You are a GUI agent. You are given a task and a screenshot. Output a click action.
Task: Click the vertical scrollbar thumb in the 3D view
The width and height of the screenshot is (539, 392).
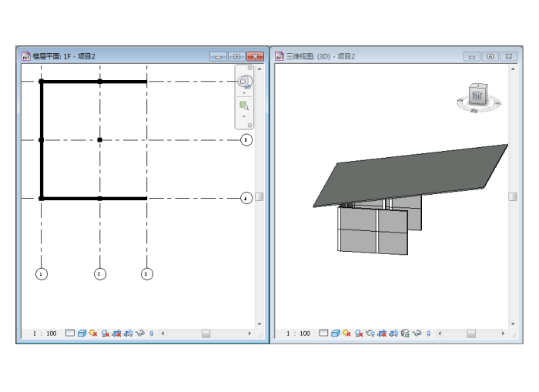coord(512,196)
